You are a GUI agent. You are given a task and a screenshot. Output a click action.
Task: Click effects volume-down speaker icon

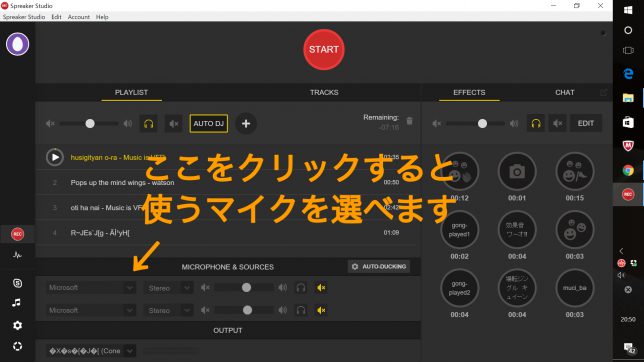(436, 123)
